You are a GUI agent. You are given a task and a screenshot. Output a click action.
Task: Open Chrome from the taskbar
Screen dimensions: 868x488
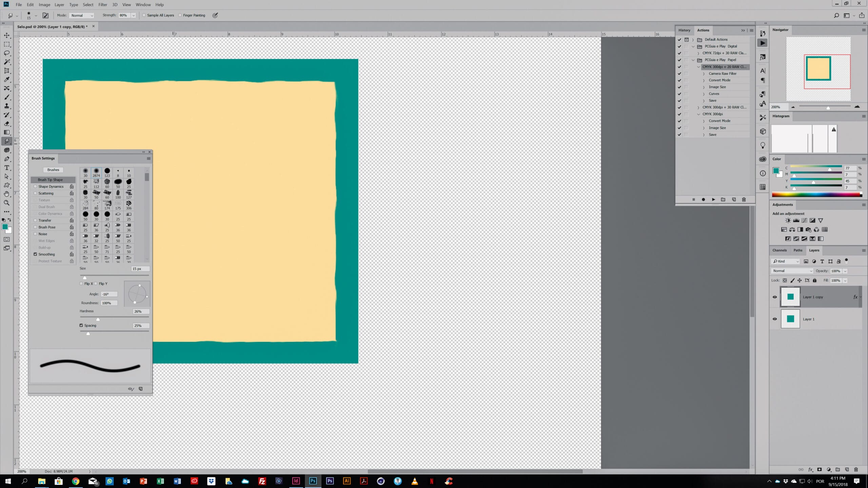[76, 481]
